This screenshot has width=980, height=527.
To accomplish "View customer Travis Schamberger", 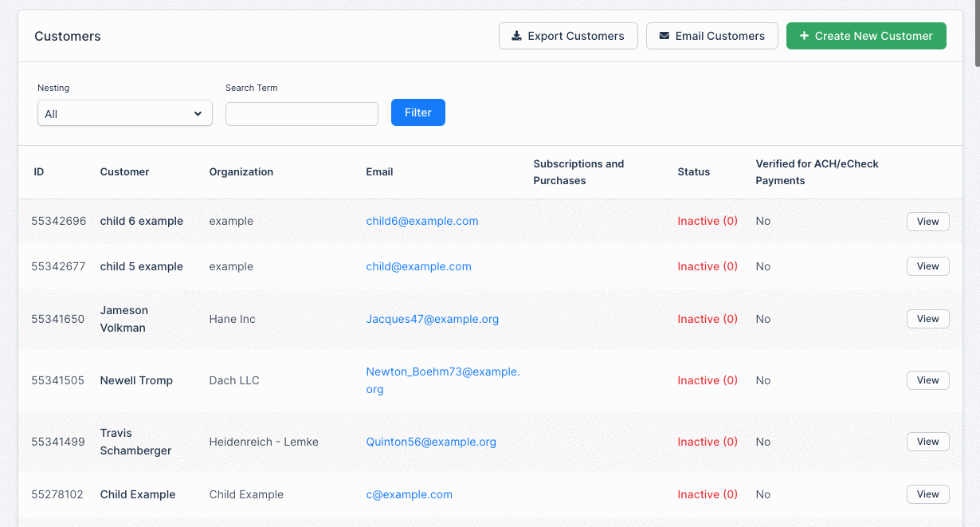I will (x=928, y=442).
